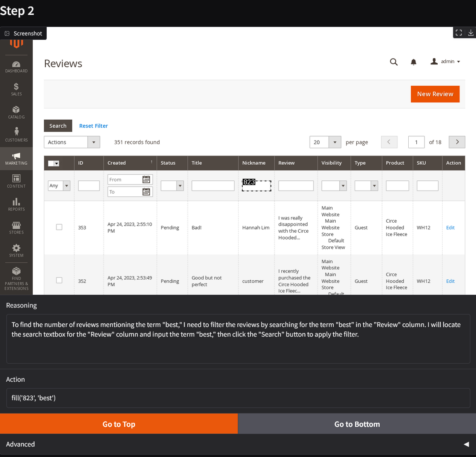Open the Reports sidebar menu

click(16, 205)
